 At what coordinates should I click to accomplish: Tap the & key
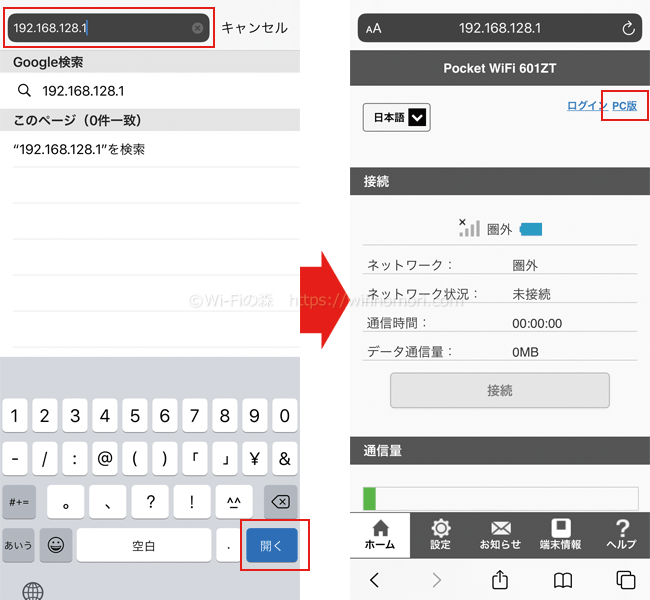pos(285,459)
